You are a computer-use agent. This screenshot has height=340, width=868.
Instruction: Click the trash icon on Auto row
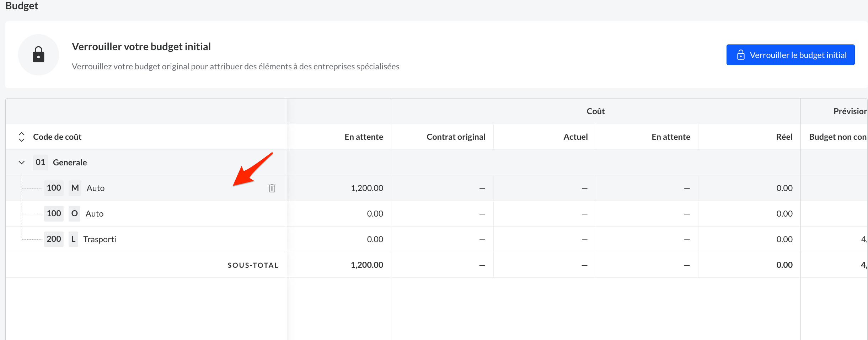click(272, 188)
